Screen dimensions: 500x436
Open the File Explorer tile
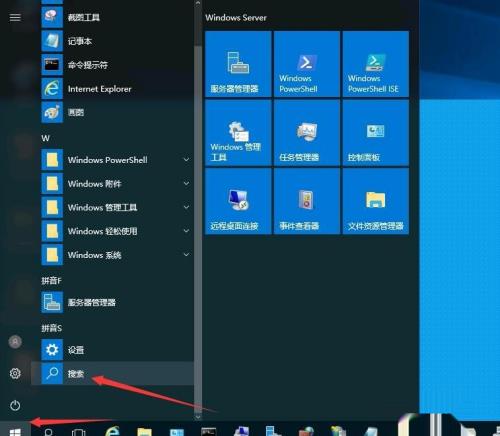tap(376, 201)
